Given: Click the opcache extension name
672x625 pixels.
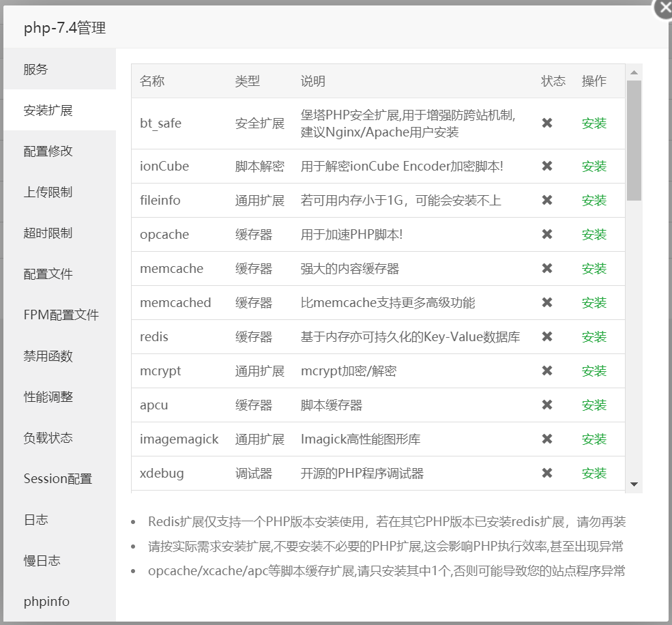Looking at the screenshot, I should [164, 235].
